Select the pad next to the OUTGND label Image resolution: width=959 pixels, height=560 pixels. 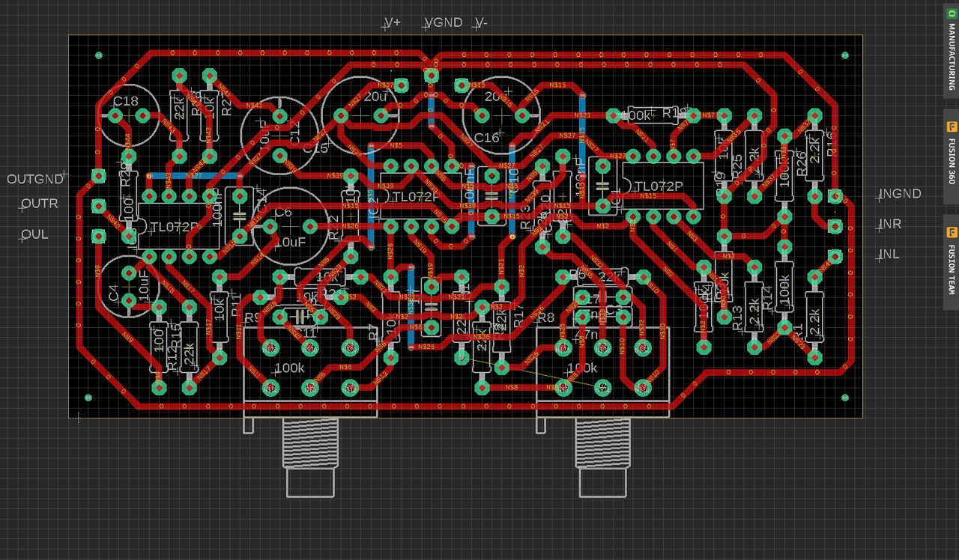pyautogui.click(x=98, y=176)
